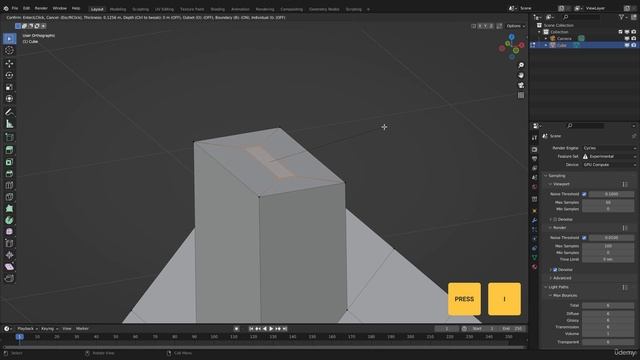Select the Shrink/Fatten tool
This screenshot has height=360, width=640.
9,255
